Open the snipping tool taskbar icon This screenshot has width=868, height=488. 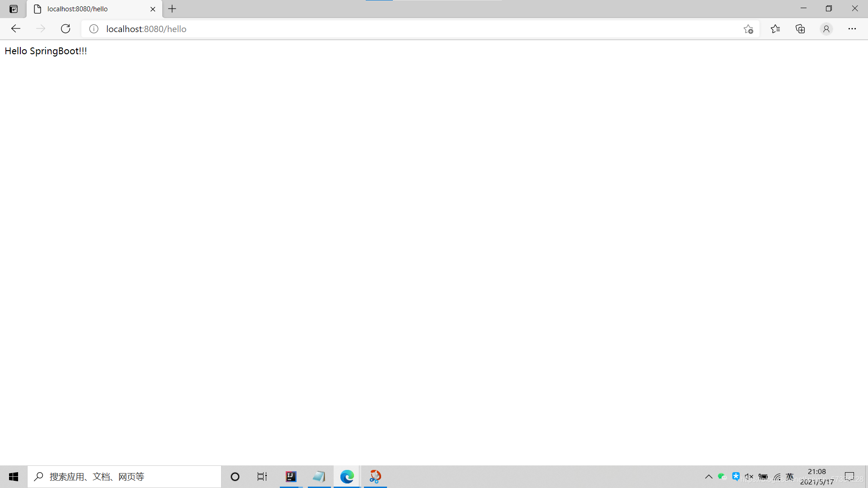tap(375, 477)
